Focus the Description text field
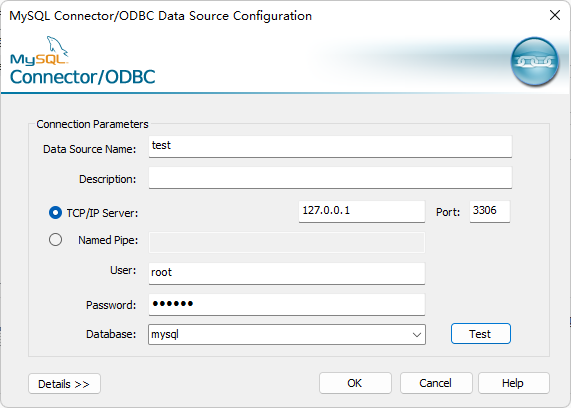Screen dimensions: 571x408 330,178
